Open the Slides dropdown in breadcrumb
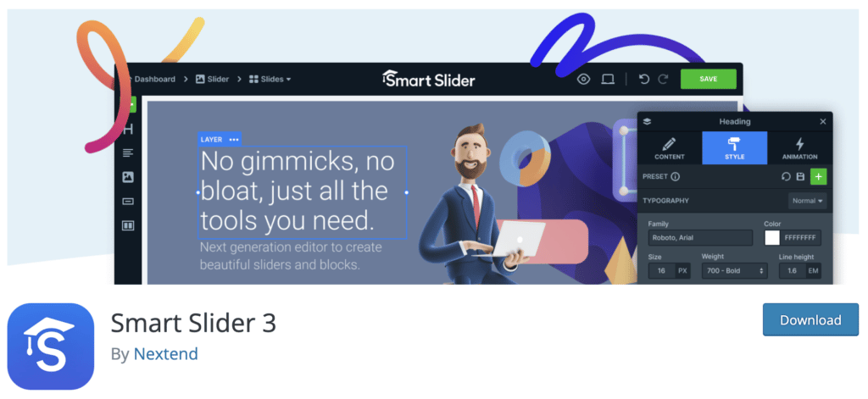The height and width of the screenshot is (399, 868). [x=270, y=79]
